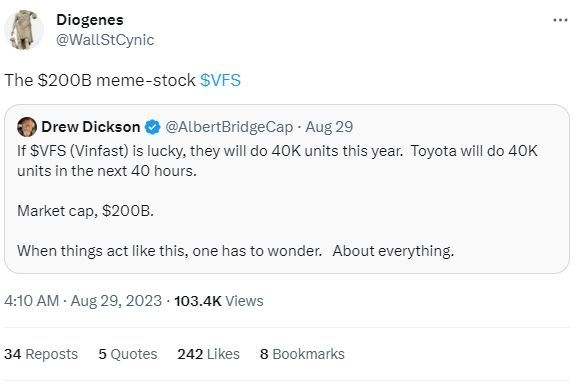Show the 34 Reposts list
The height and width of the screenshot is (384, 582).
point(41,354)
